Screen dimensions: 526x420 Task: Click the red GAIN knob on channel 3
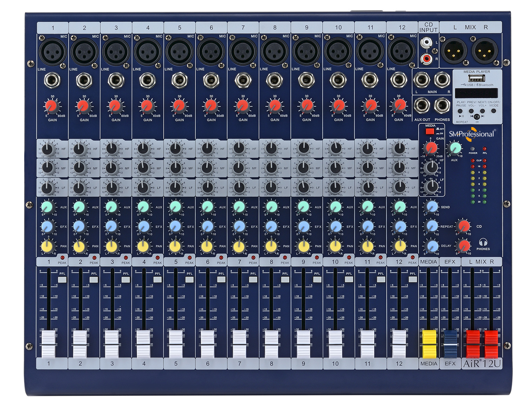pos(115,106)
